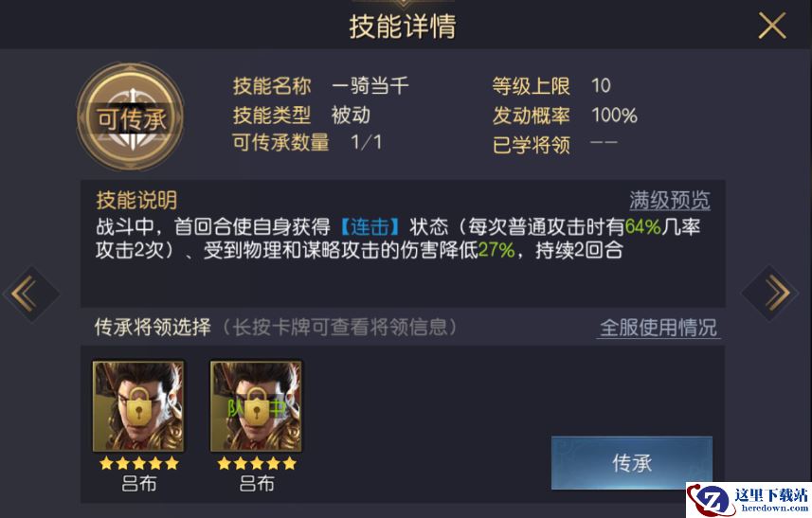Tap the green 27% damage reduction value
This screenshot has height=518, width=812.
point(496,250)
